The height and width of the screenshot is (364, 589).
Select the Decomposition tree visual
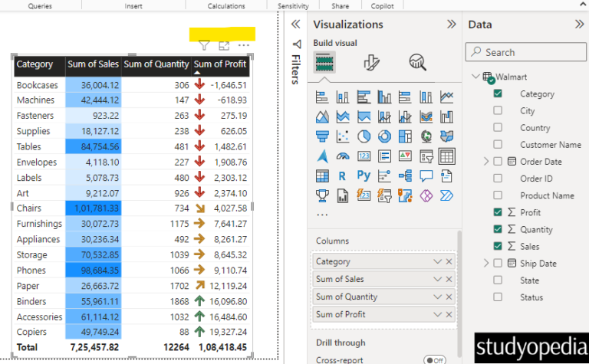[x=405, y=176]
